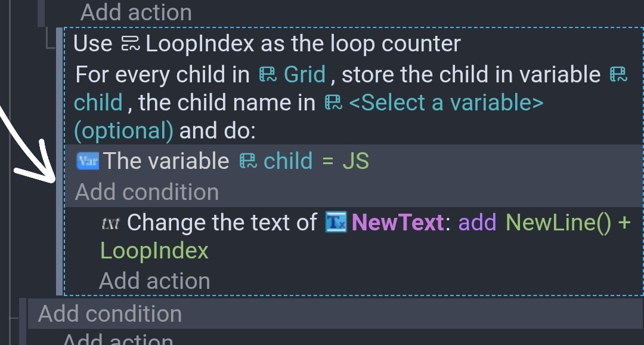Click the variable icon after 'in variable'
The width and height of the screenshot is (644, 345).
[x=618, y=75]
